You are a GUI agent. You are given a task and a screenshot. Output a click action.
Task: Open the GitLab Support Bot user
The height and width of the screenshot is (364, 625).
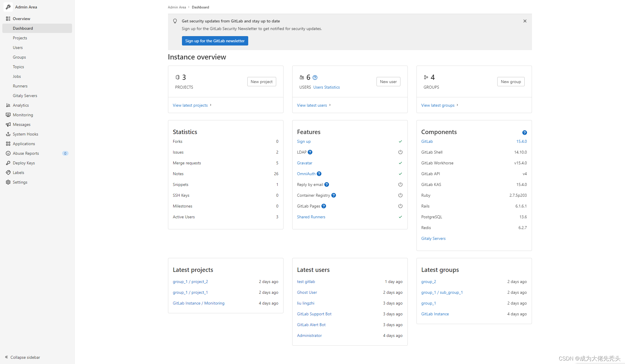click(314, 314)
